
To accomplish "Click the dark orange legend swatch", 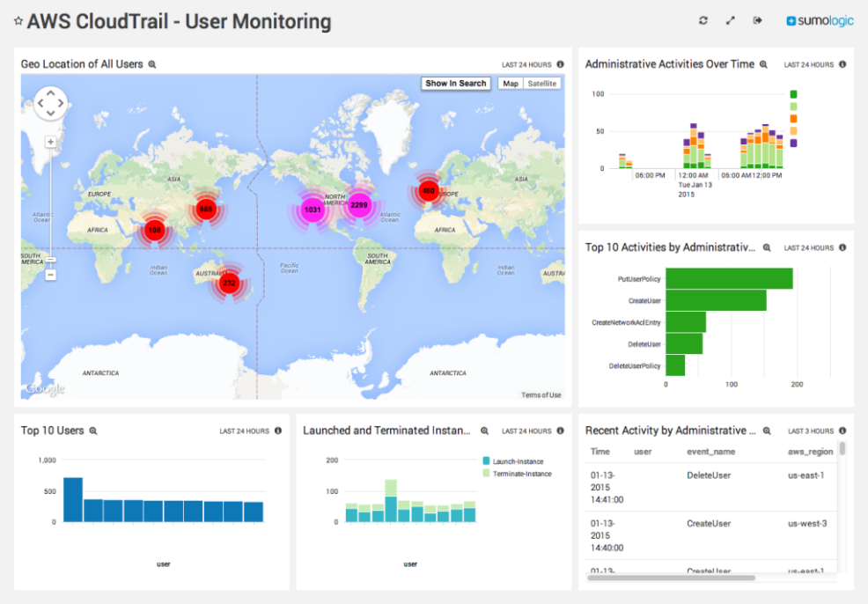I will [793, 119].
